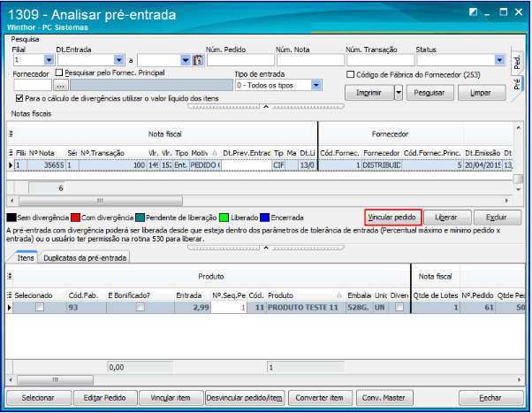This screenshot has width=532, height=413.
Task: Open the Imprimir options arrow
Action: (399, 93)
